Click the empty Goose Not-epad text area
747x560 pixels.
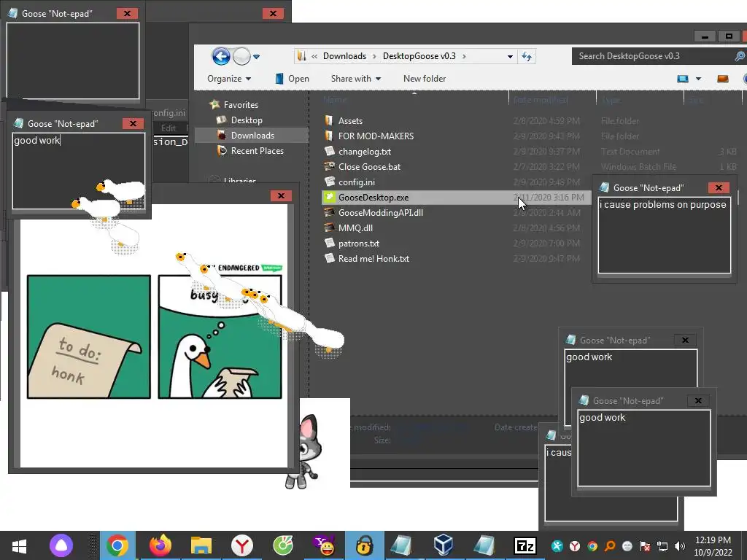tap(73, 61)
